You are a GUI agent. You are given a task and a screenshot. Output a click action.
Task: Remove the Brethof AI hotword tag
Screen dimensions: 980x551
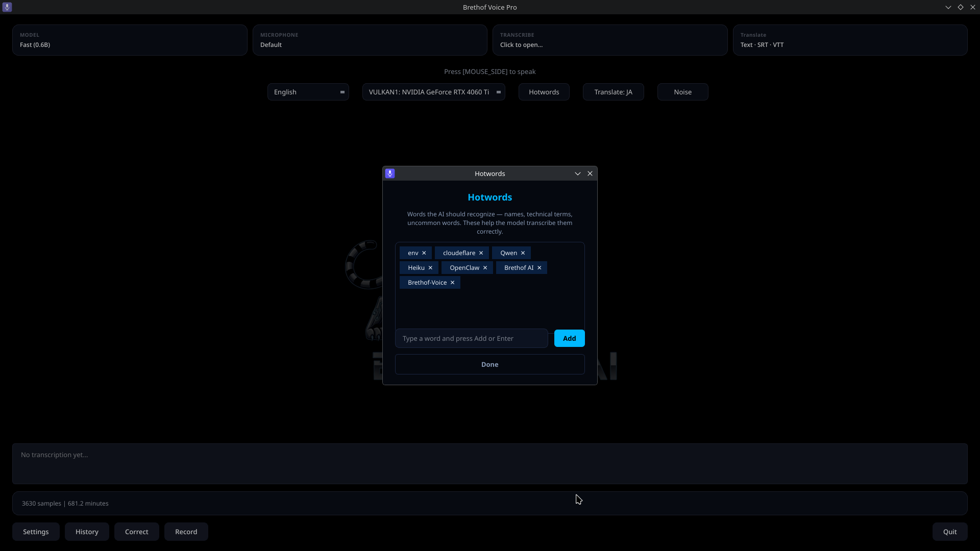pos(539,268)
